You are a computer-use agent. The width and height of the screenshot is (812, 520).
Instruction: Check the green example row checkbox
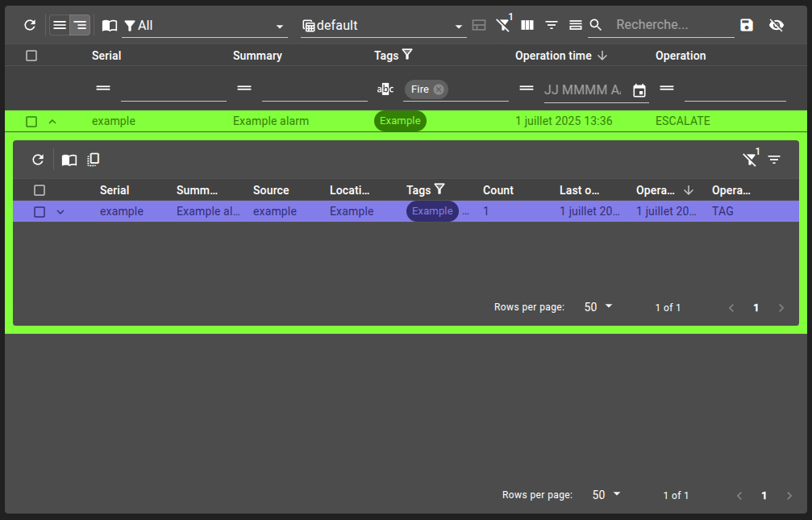[31, 121]
